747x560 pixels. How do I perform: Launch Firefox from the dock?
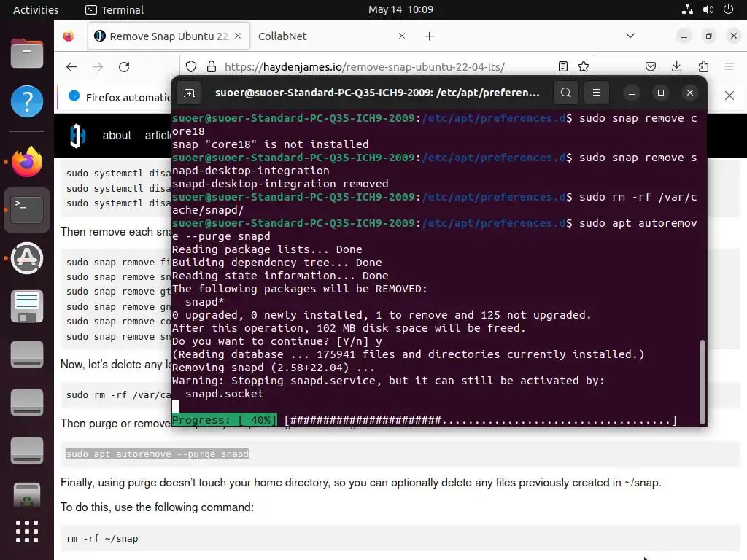coord(27,162)
